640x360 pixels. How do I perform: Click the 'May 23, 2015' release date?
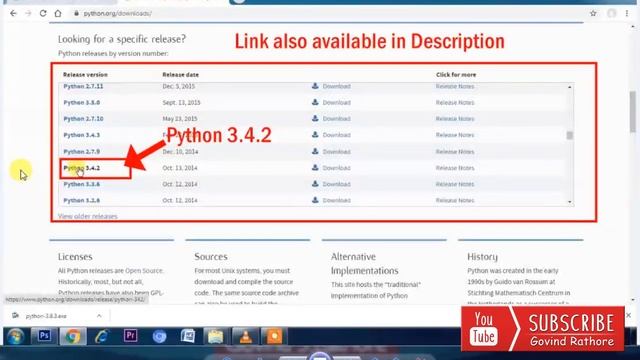(x=180, y=119)
